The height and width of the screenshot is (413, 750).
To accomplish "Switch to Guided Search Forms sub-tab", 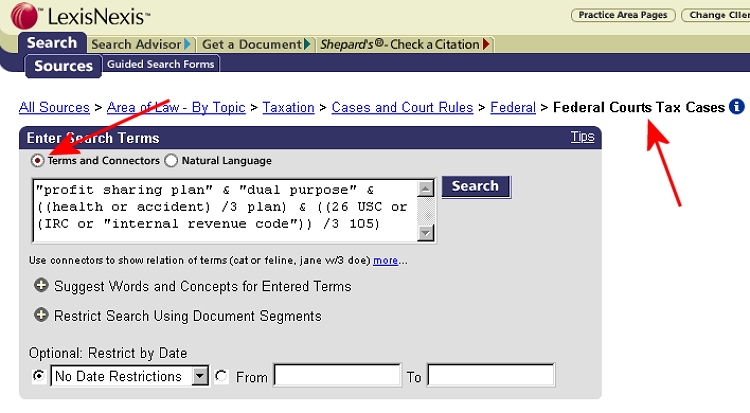I will coord(161,64).
